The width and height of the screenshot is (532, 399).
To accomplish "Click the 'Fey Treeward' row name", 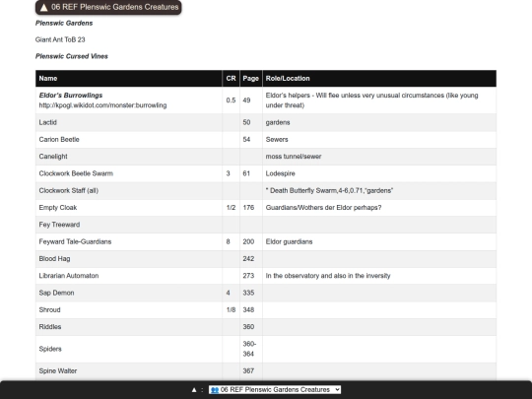I will (59, 225).
